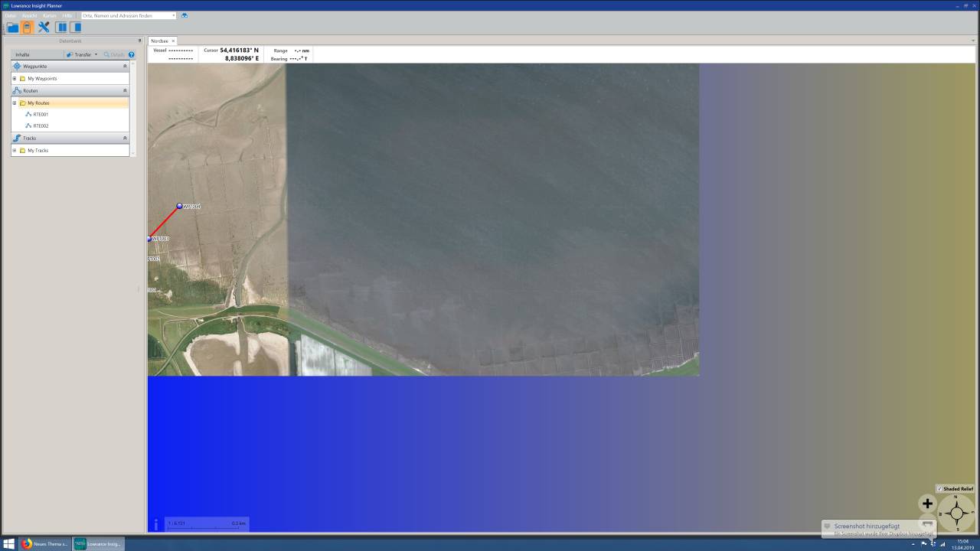
Task: Click the place and address search field
Action: pos(126,15)
